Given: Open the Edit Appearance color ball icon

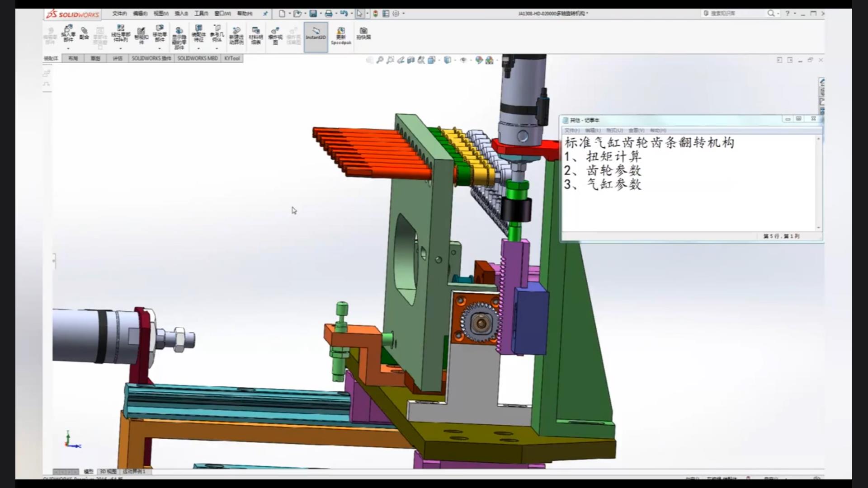Looking at the screenshot, I should pos(479,60).
